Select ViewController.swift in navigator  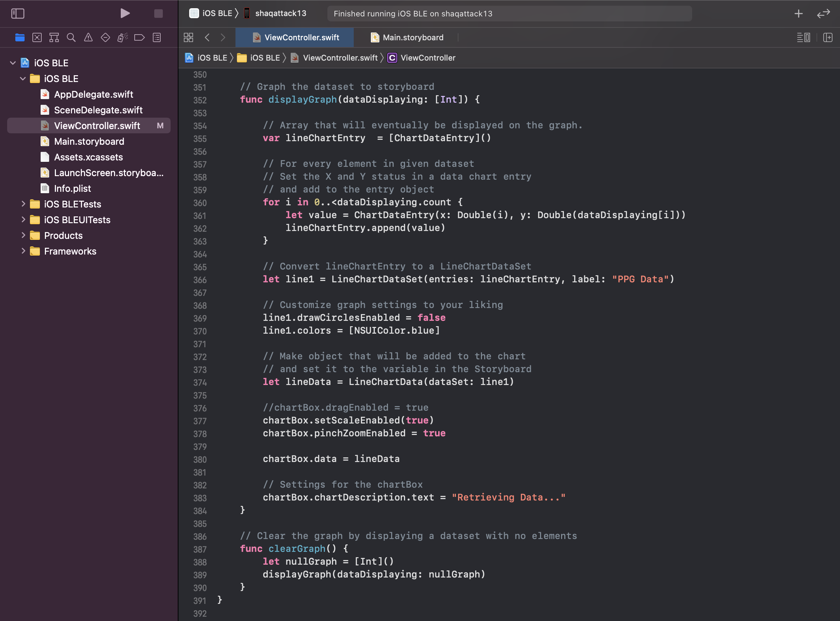(x=89, y=125)
